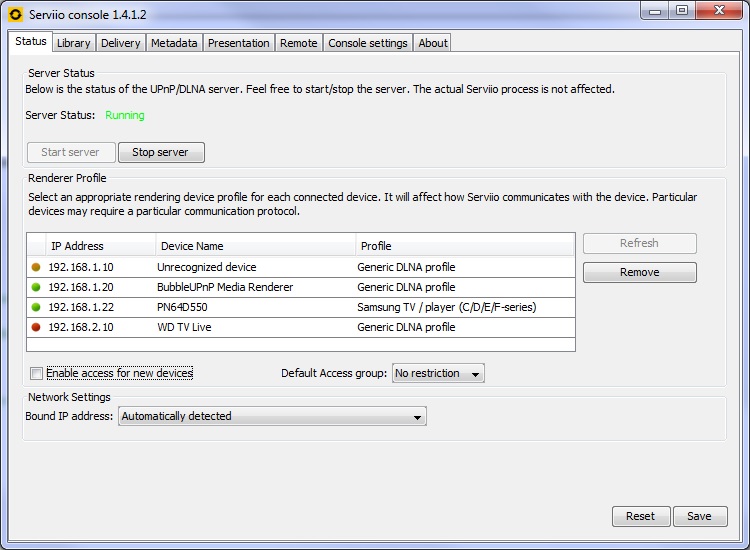Viewport: 750px width, 550px height.
Task: Click the Remove button
Action: pos(639,272)
